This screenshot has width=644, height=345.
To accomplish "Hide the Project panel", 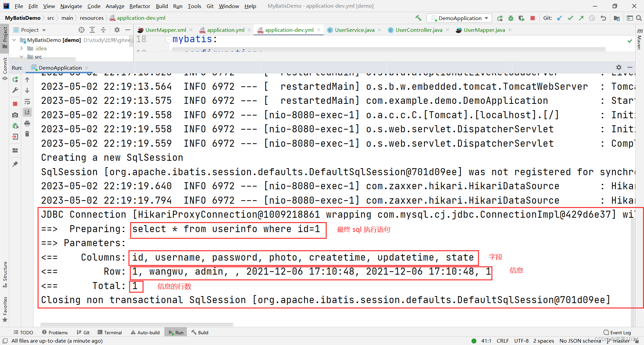I will 128,30.
